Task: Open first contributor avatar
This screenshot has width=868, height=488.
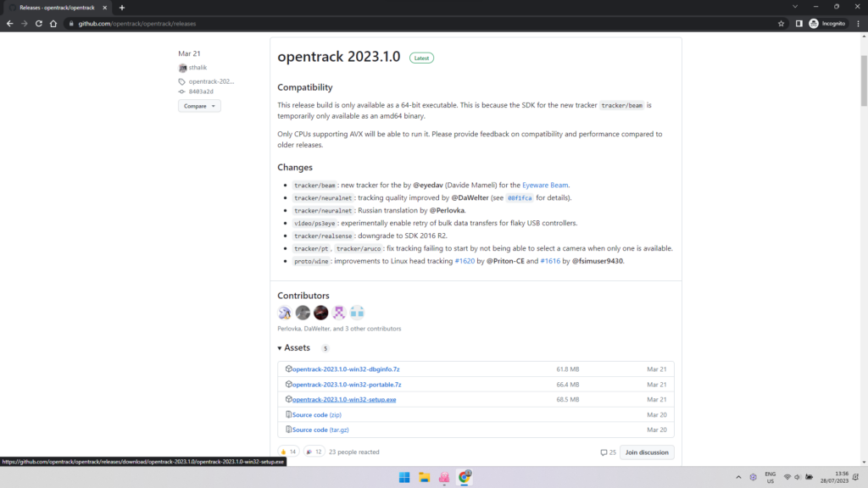Action: [285, 313]
